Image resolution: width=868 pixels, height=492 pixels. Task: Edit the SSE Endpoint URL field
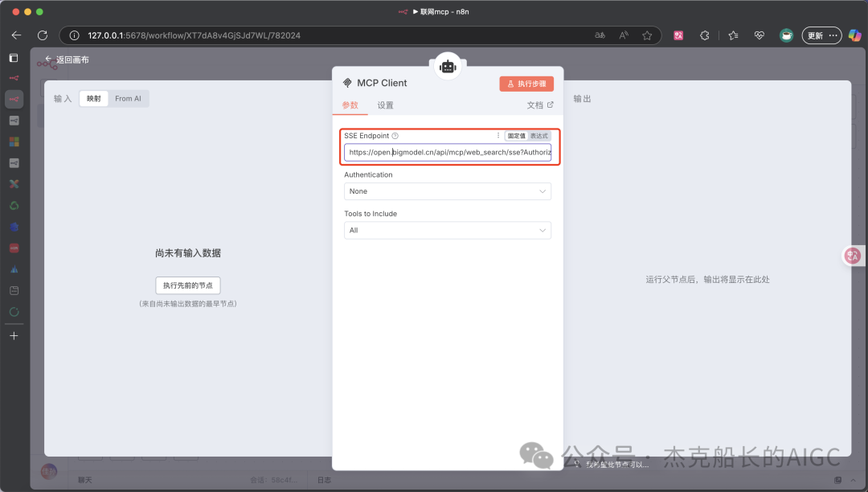[448, 152]
